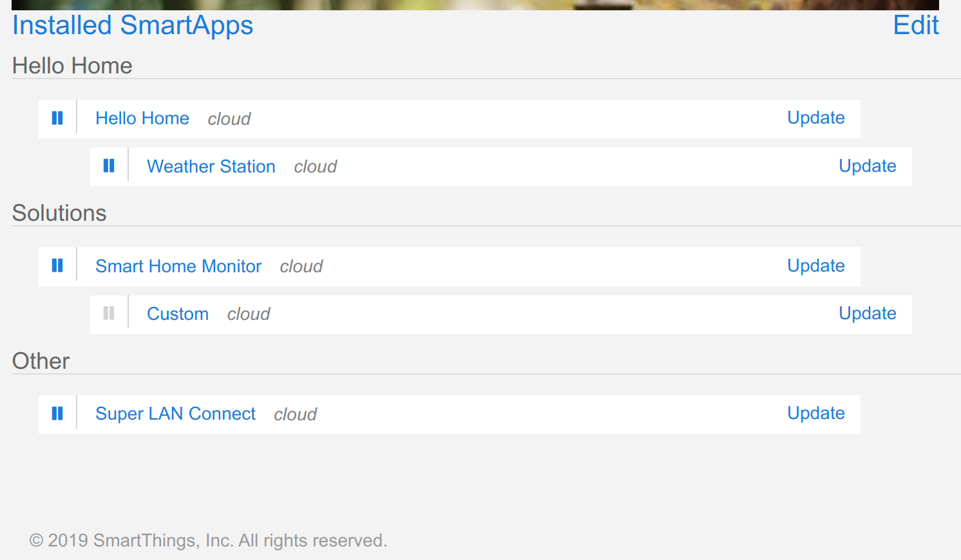Click the Edit link for Installed SmartApps
This screenshot has width=961, height=560.
click(916, 25)
